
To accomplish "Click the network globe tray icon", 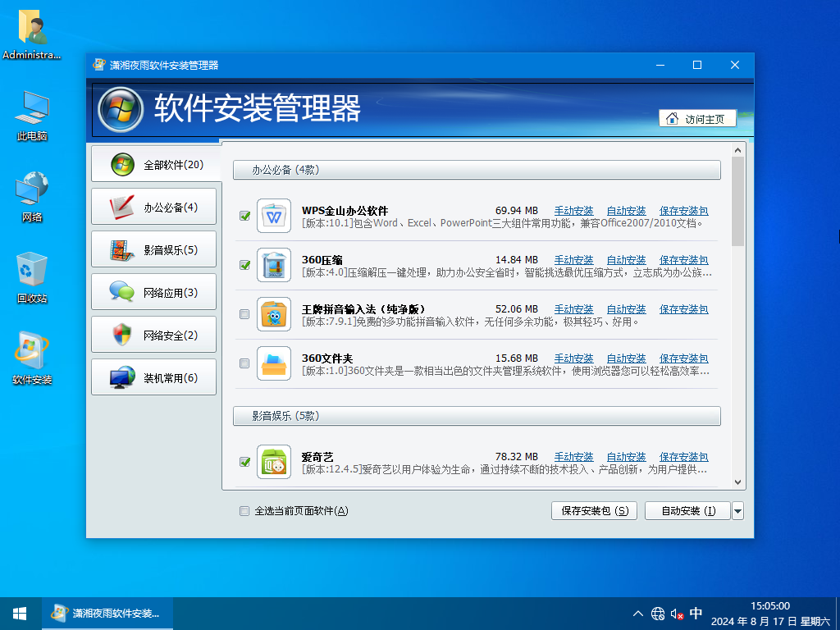I will pyautogui.click(x=658, y=614).
